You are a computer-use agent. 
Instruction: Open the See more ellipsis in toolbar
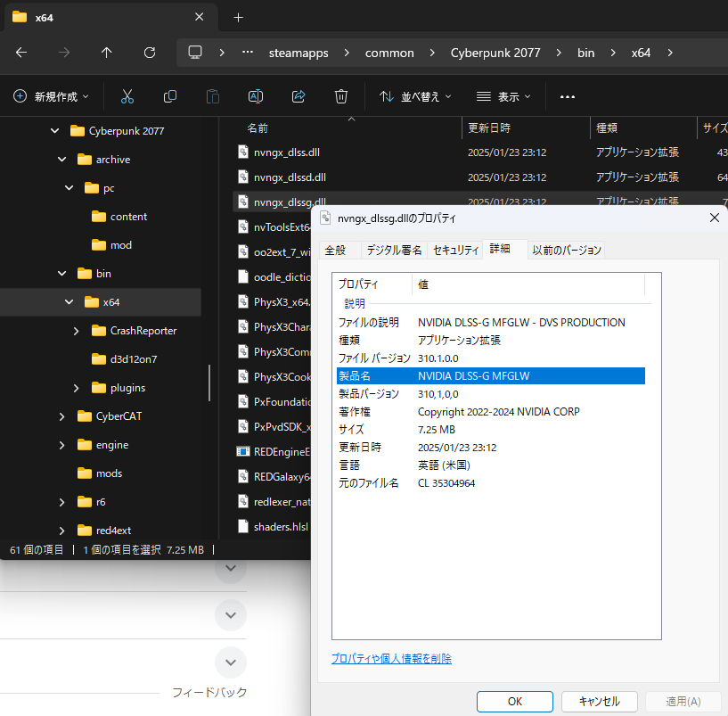coord(568,96)
